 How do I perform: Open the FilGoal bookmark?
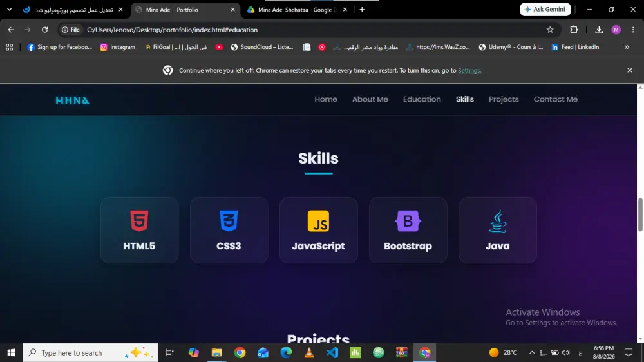pos(176,47)
